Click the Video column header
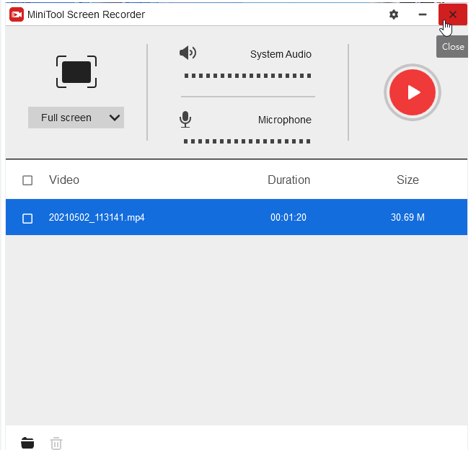The width and height of the screenshot is (476, 450). coord(64,180)
